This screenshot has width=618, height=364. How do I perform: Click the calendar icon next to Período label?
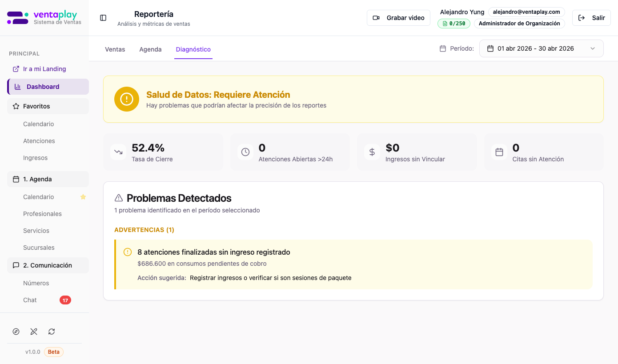[x=443, y=48]
